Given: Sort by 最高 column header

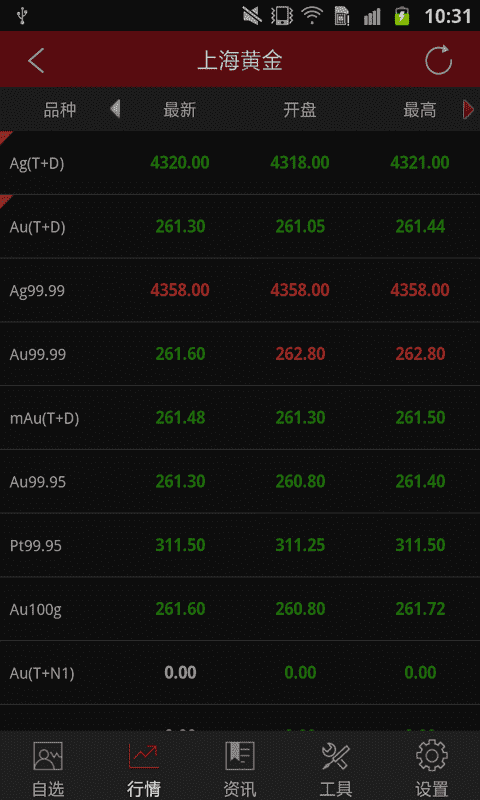Looking at the screenshot, I should click(x=420, y=110).
